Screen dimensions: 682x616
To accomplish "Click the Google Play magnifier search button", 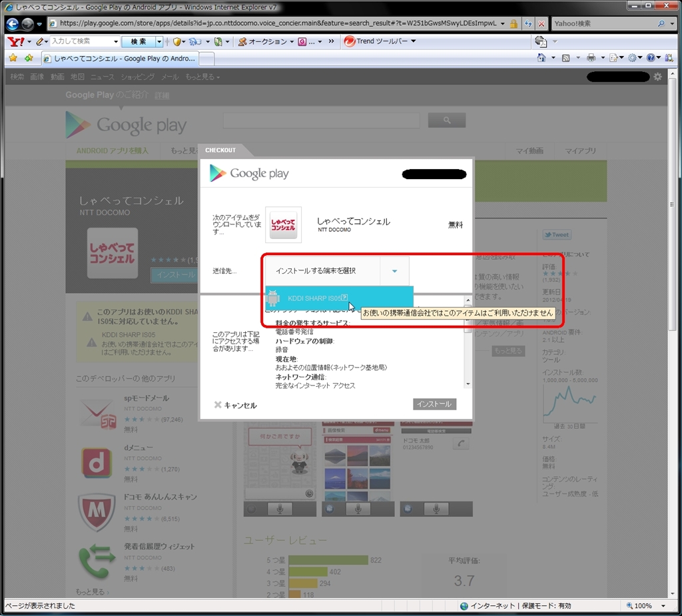I will [447, 120].
